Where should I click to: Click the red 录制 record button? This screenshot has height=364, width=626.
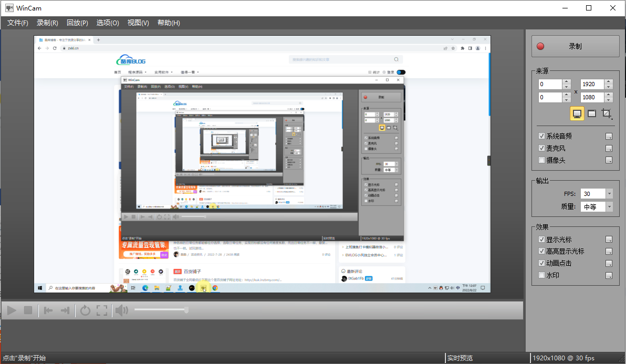coord(575,46)
